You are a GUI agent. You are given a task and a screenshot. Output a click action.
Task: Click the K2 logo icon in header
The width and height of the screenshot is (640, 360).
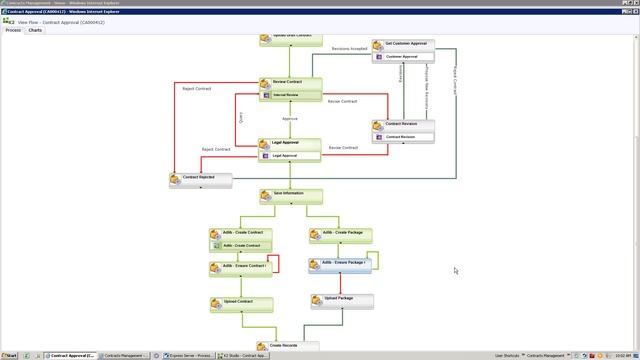(8, 21)
